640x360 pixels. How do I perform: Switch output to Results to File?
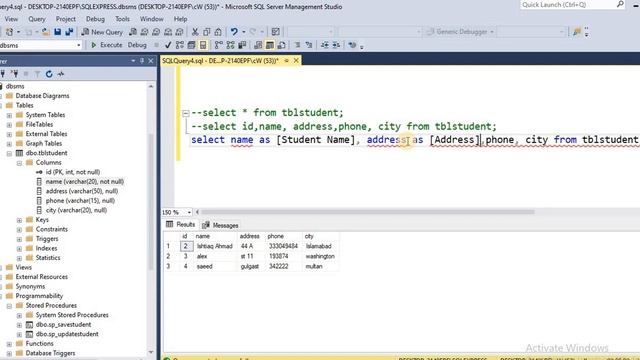[x=281, y=45]
